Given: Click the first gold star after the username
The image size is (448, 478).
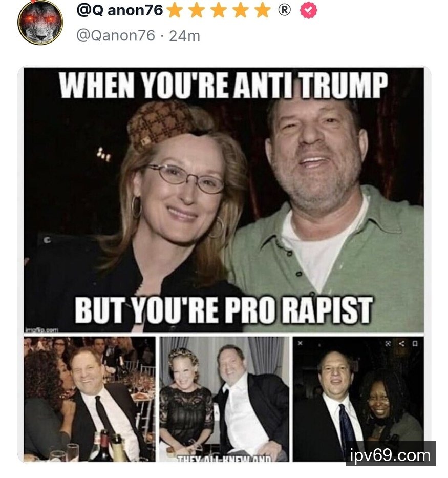Looking at the screenshot, I should pos(175,10).
